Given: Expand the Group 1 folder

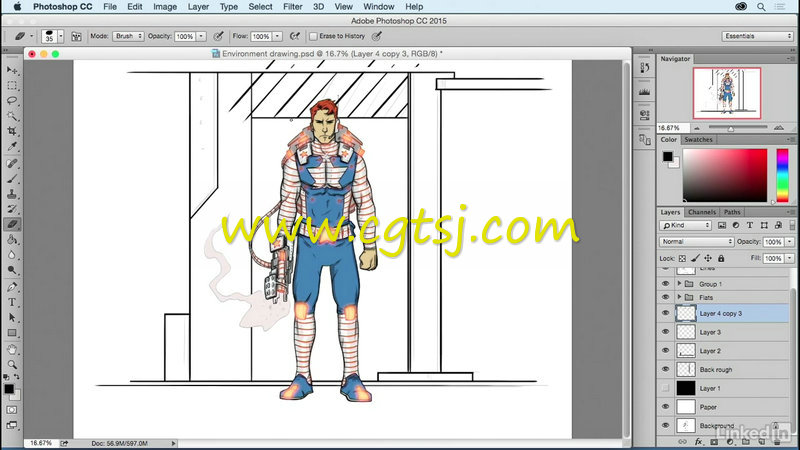Looking at the screenshot, I should point(679,284).
